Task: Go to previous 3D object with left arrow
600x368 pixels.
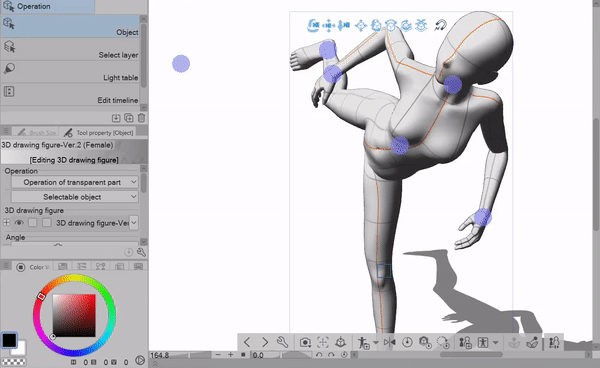Action: point(247,342)
